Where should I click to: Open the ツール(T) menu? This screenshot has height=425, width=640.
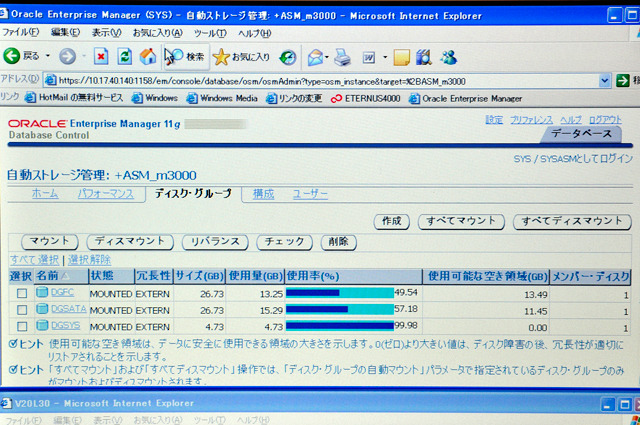click(x=210, y=33)
